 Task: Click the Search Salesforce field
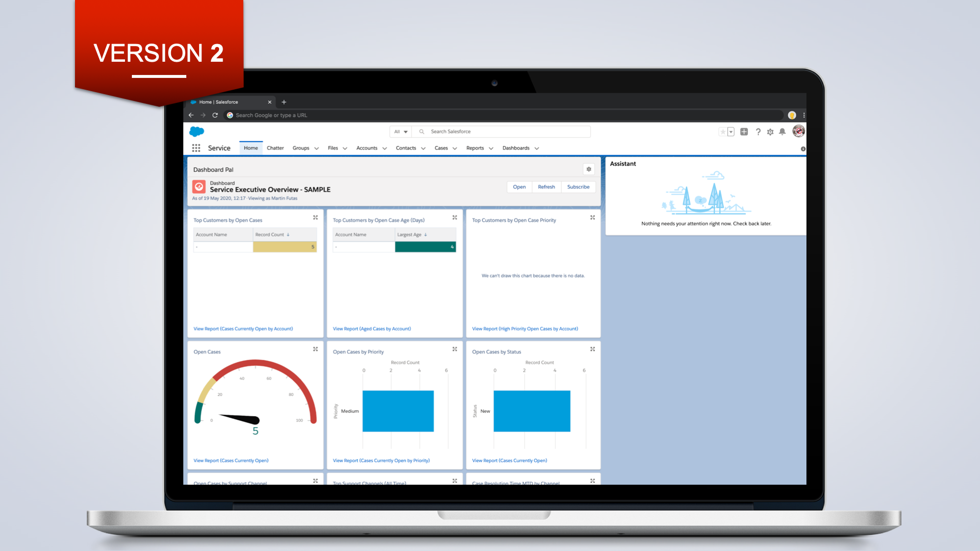(x=505, y=132)
